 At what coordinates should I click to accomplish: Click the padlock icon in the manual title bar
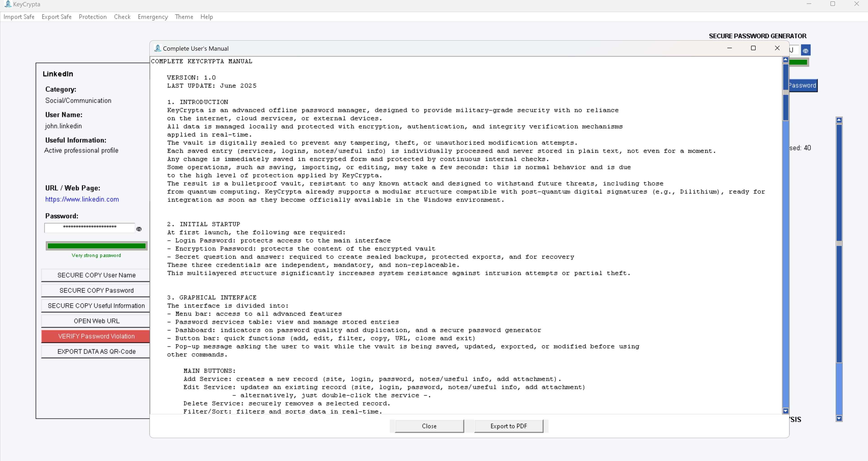157,48
